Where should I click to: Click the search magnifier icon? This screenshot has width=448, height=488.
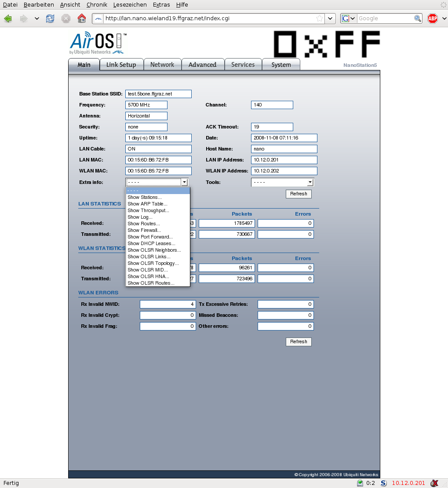pyautogui.click(x=418, y=18)
